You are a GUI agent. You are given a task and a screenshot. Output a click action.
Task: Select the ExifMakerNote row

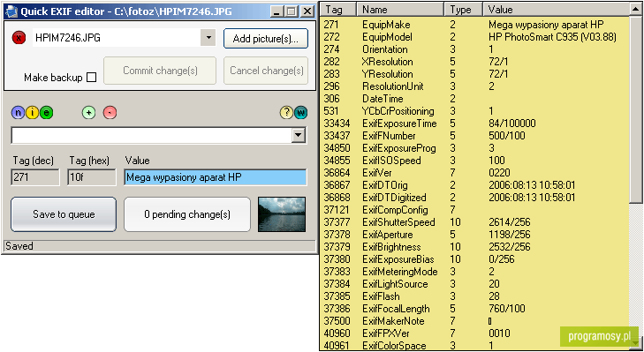tap(474, 321)
